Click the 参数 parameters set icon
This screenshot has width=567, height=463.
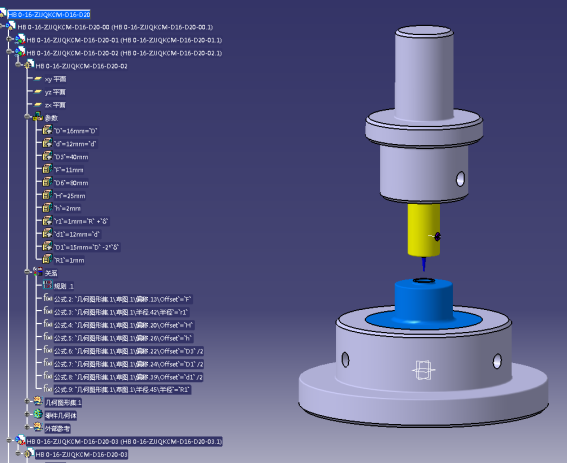click(38, 117)
